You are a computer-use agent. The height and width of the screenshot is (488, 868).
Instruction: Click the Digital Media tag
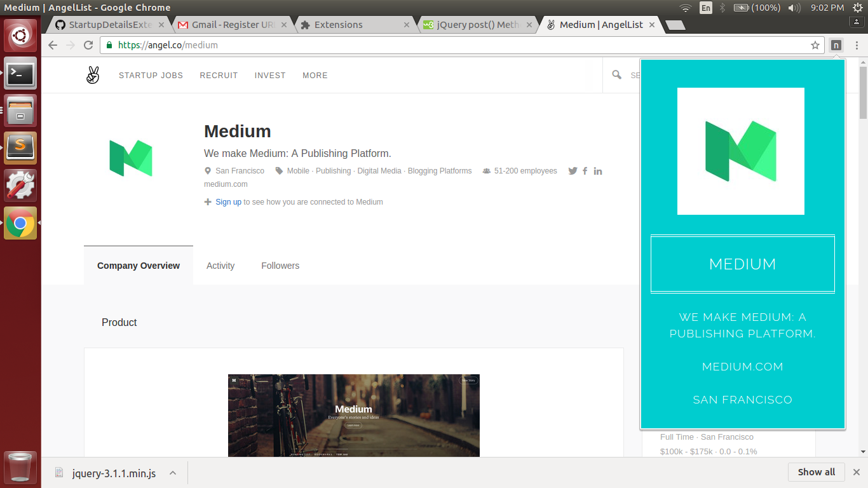(x=379, y=171)
